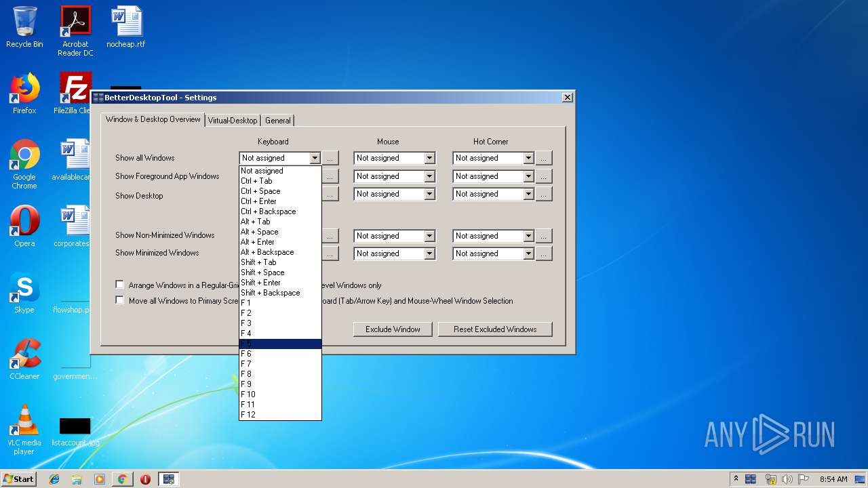Choose Shift + Enter from the list

280,283
